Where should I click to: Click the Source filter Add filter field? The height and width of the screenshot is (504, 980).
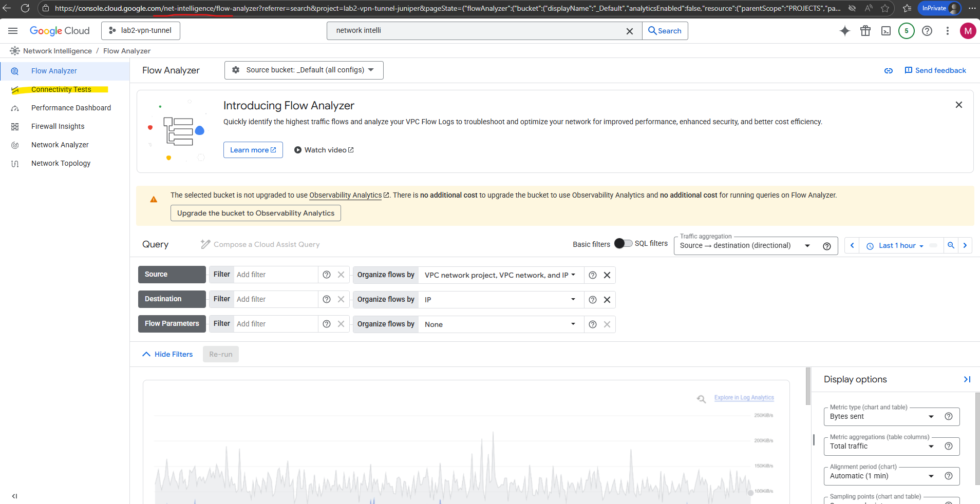276,275
